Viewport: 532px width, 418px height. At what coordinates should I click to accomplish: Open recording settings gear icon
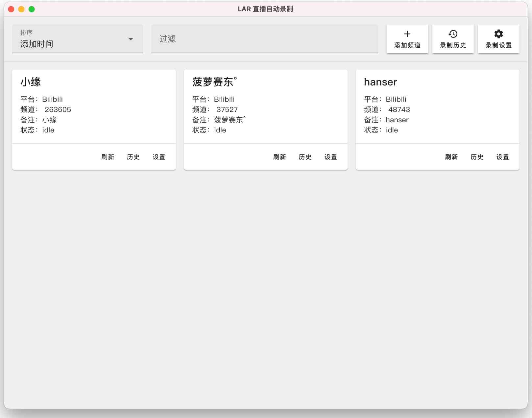coord(498,34)
